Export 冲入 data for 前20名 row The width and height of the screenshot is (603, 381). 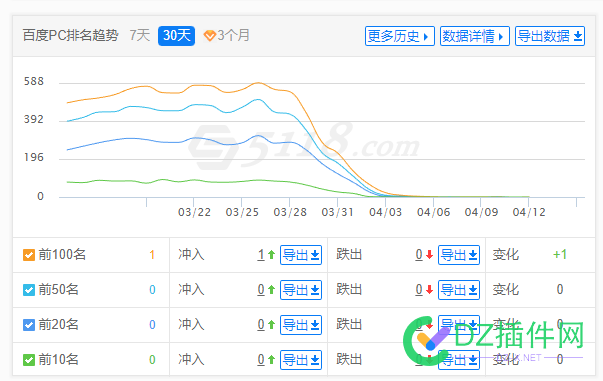tap(301, 325)
